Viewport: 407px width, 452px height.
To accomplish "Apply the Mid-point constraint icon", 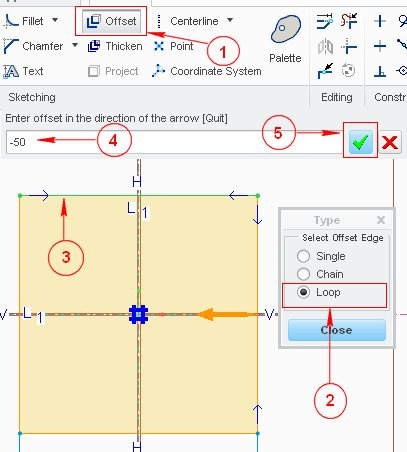I will tap(402, 46).
